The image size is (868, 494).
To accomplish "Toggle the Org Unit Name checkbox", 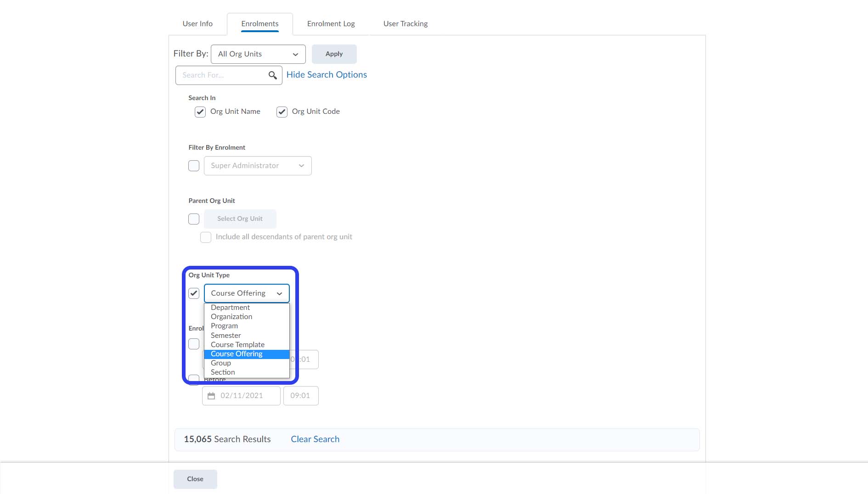I will (200, 112).
